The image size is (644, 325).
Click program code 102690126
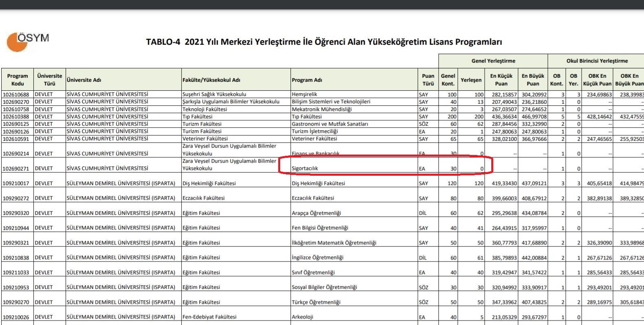point(16,131)
